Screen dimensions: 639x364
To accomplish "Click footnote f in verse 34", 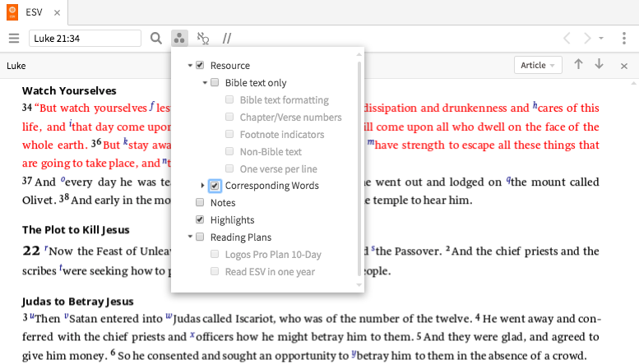I will coord(151,106).
